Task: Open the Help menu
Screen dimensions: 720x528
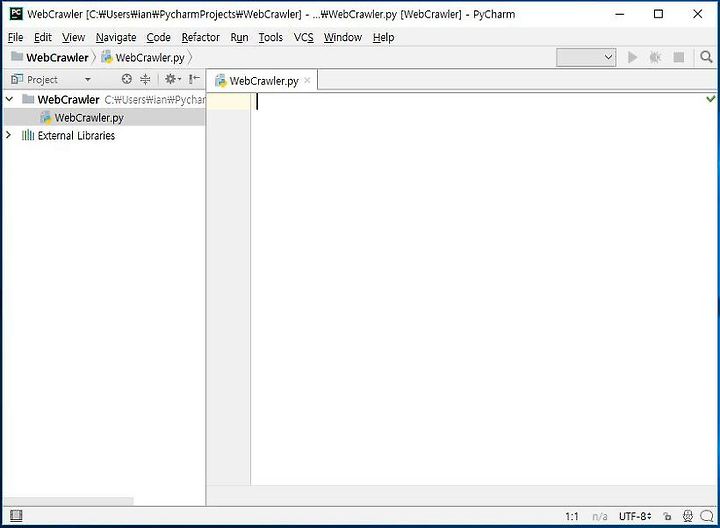Action: click(x=383, y=37)
